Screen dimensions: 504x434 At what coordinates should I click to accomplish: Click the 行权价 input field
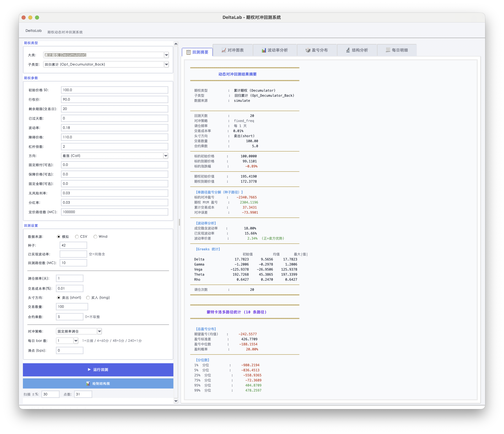pos(115,100)
